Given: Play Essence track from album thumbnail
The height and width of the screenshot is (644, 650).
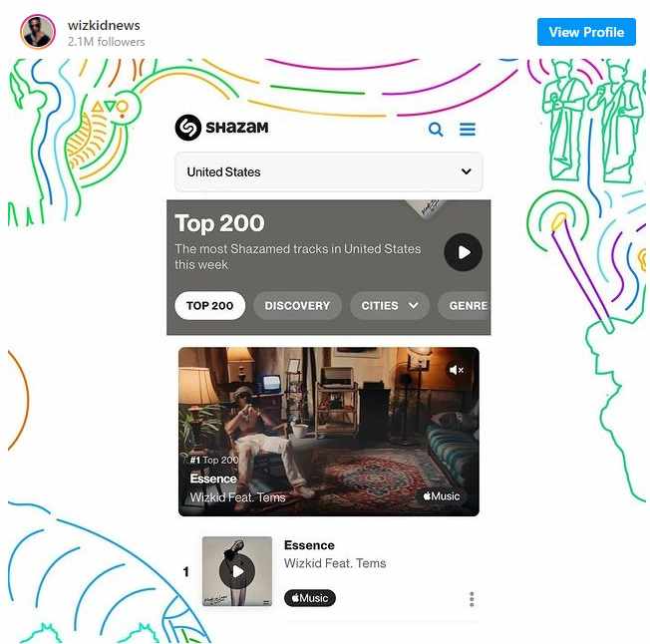Looking at the screenshot, I should (237, 571).
